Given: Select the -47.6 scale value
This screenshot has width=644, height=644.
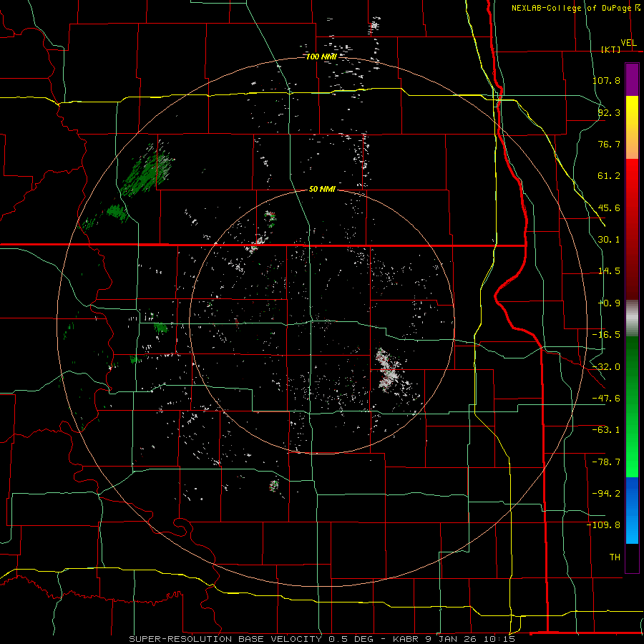Looking at the screenshot, I should (x=606, y=399).
